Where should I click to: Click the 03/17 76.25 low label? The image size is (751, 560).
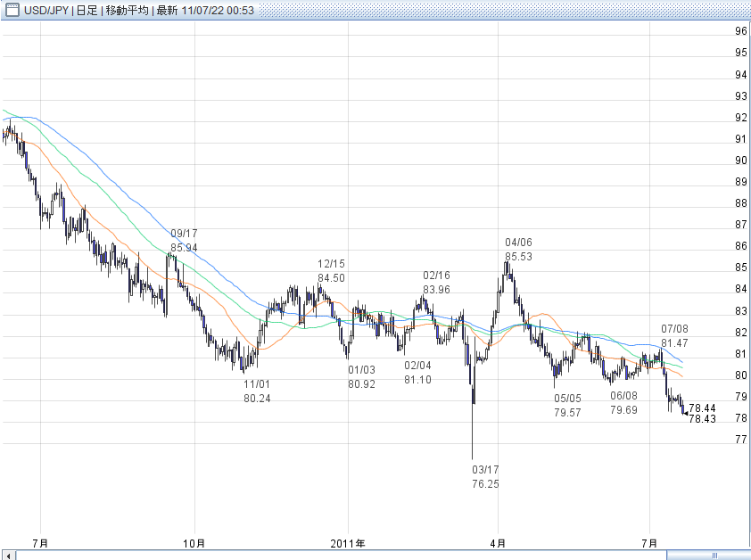[485, 477]
